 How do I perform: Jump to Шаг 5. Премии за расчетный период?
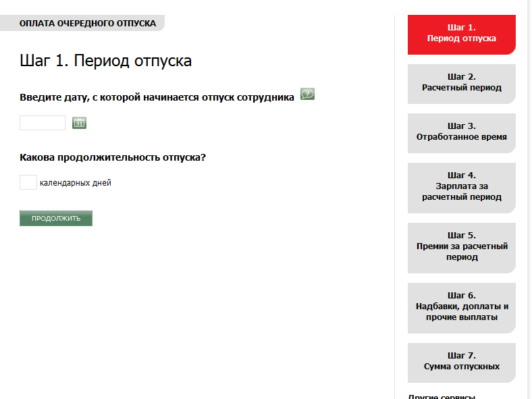click(x=461, y=246)
